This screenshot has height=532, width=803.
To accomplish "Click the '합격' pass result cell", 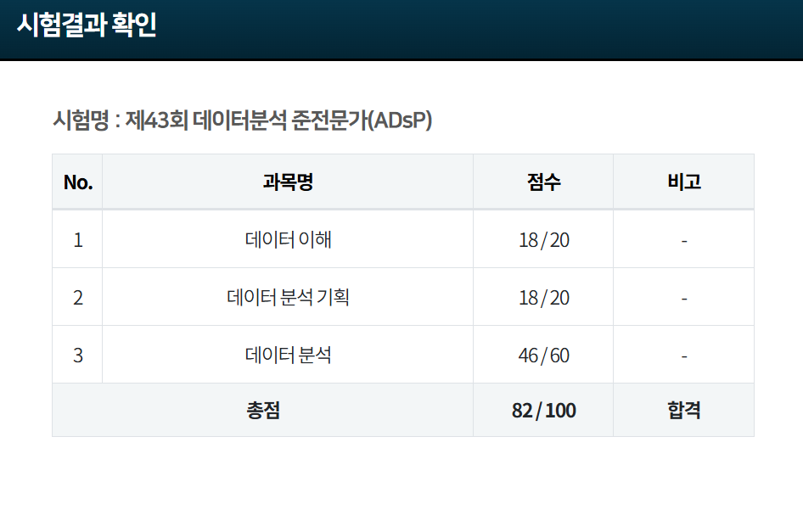I will tap(684, 410).
